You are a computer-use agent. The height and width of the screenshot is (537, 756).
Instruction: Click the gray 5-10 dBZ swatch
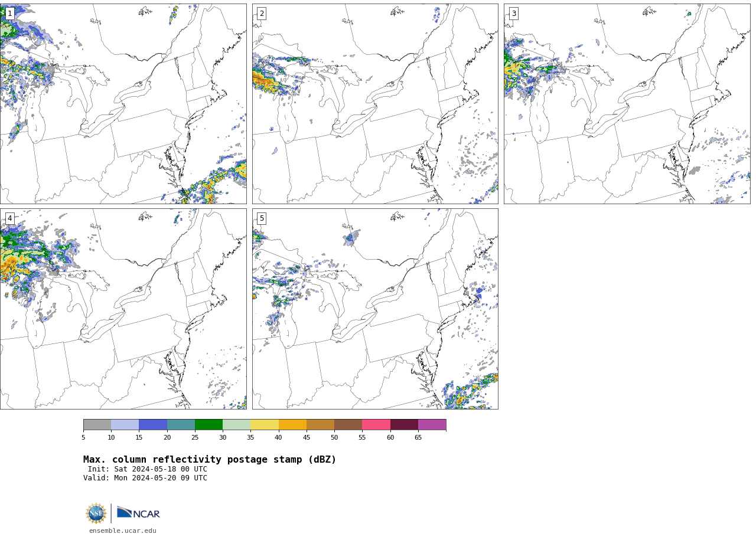[x=97, y=425]
